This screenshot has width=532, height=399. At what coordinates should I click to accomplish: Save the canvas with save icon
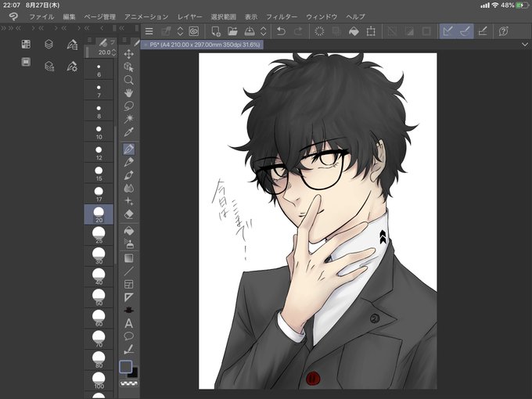(250, 31)
